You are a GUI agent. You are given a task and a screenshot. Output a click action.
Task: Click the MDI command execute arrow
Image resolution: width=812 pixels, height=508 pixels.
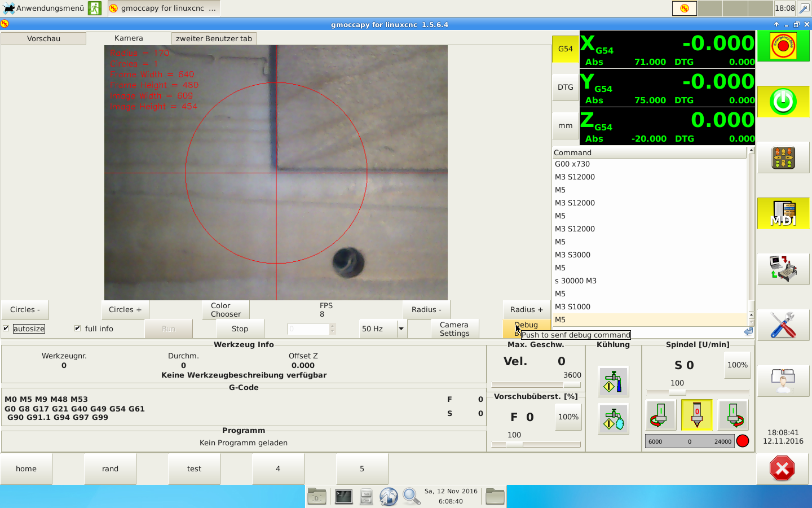(748, 332)
